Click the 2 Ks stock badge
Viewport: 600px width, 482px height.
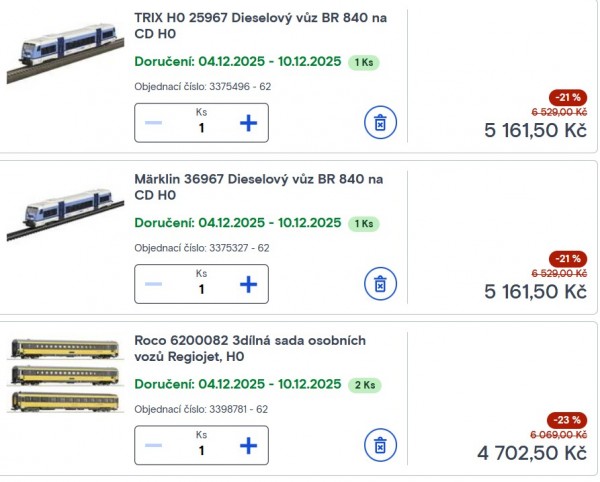(364, 385)
